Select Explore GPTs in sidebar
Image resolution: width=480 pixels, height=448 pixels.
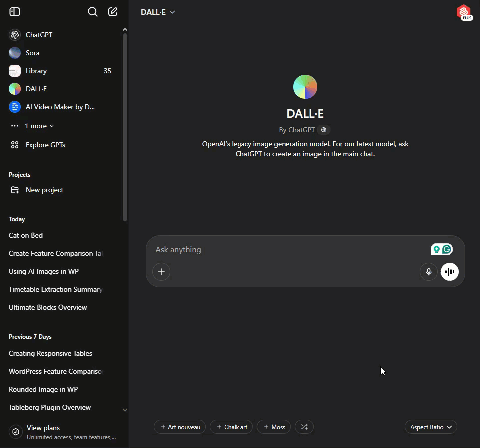(45, 145)
